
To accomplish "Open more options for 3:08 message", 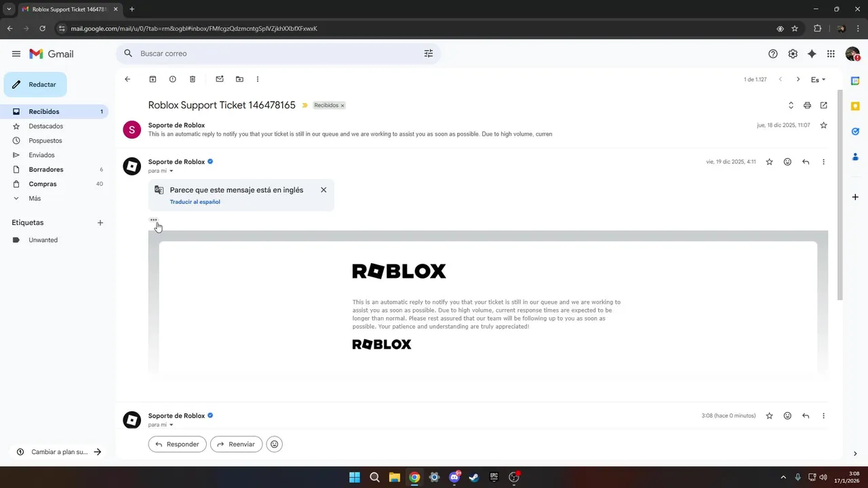I will coord(824,415).
